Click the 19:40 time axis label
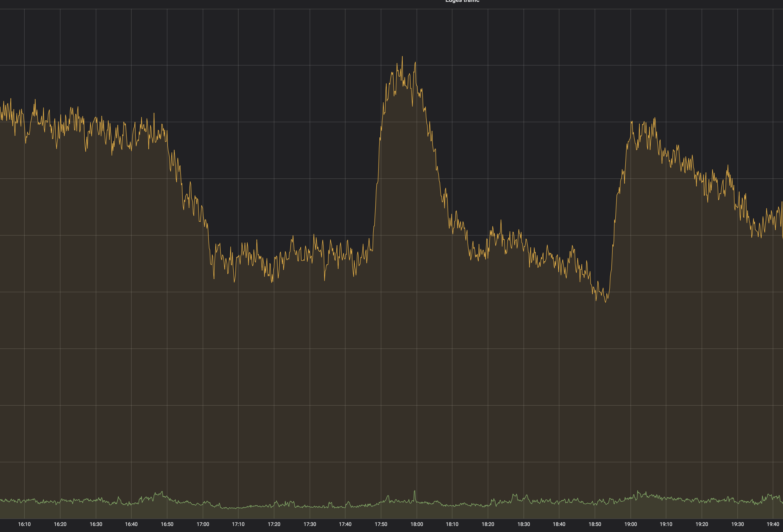Screen dimensions: 783x532 (773, 524)
